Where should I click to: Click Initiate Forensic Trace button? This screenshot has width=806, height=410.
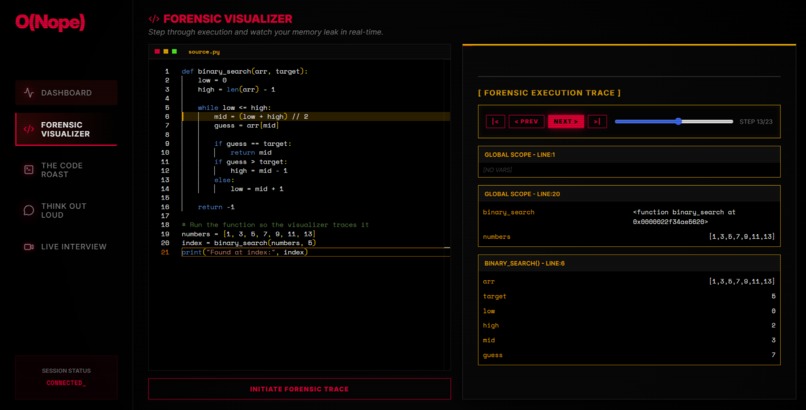[x=300, y=389]
